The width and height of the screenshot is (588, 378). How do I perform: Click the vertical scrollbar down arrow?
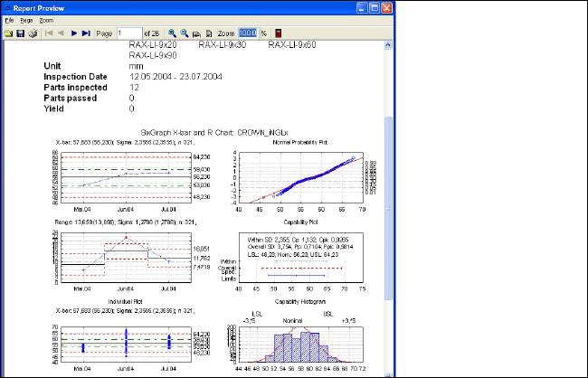point(389,372)
